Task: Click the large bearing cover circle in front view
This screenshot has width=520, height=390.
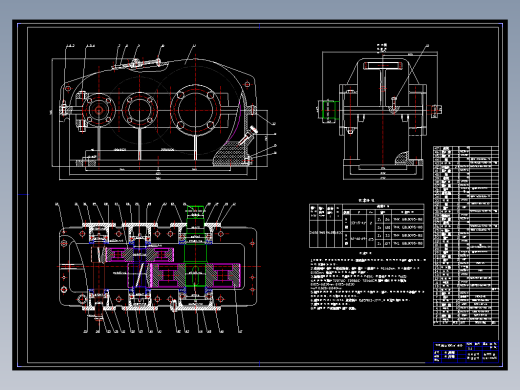Action: (195, 110)
